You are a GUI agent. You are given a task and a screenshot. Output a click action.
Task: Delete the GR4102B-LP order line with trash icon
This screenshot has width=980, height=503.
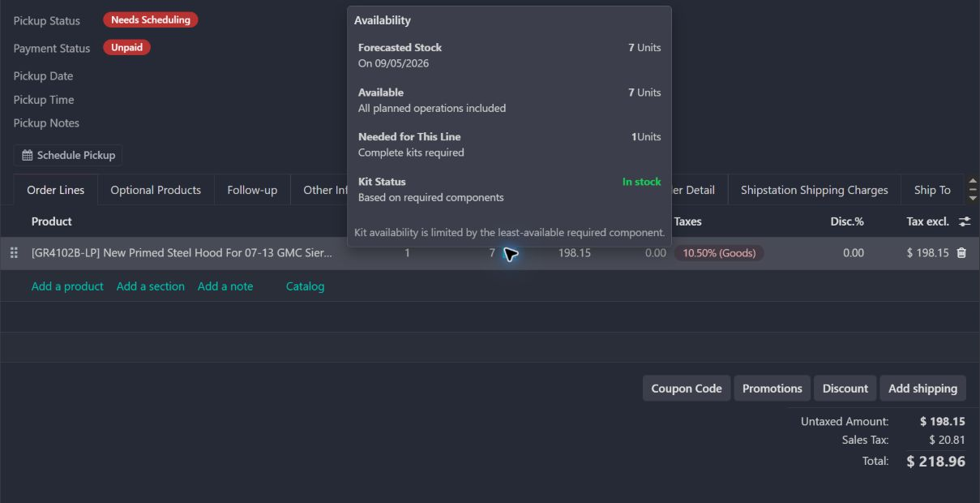point(961,253)
